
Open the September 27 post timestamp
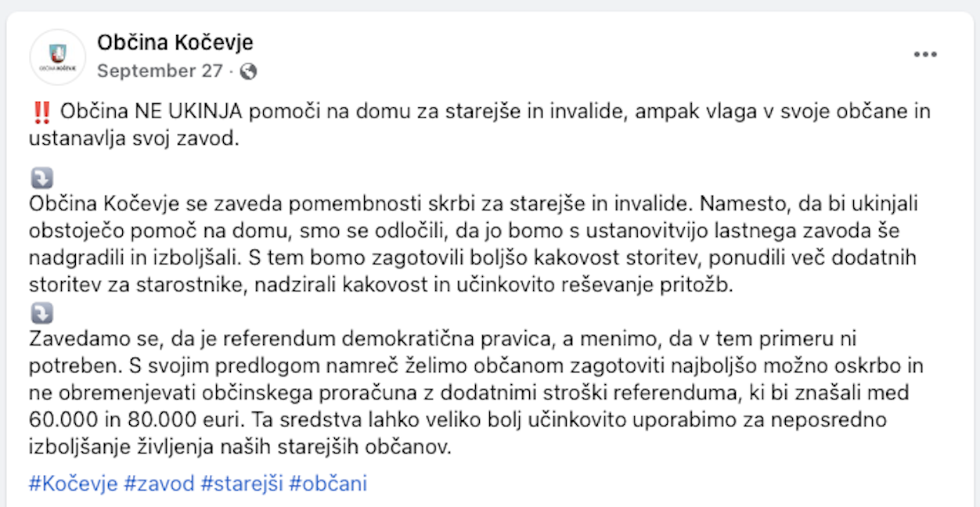[160, 71]
